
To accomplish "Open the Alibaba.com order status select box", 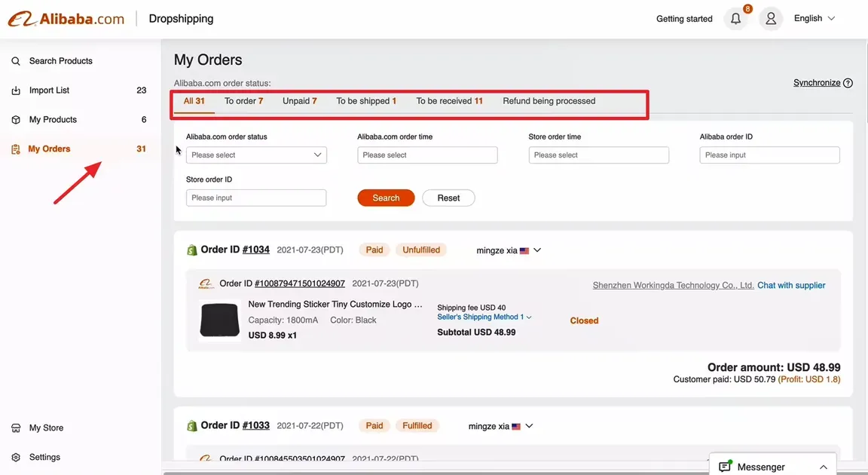I will (x=256, y=155).
